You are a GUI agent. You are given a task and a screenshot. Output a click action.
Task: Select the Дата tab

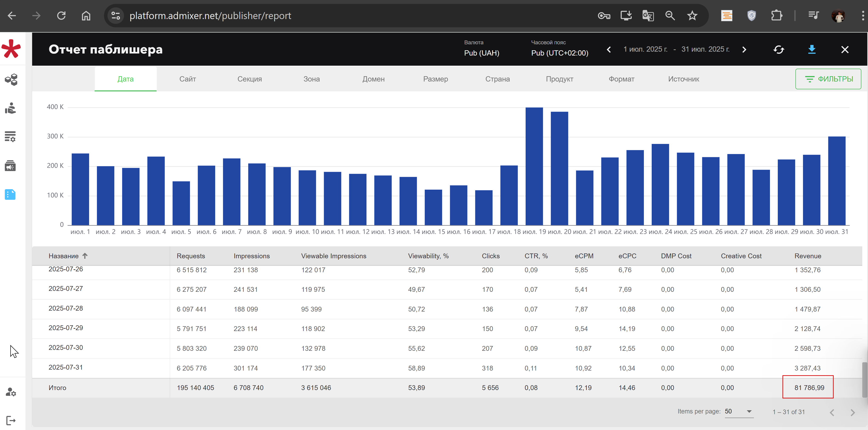[125, 79]
